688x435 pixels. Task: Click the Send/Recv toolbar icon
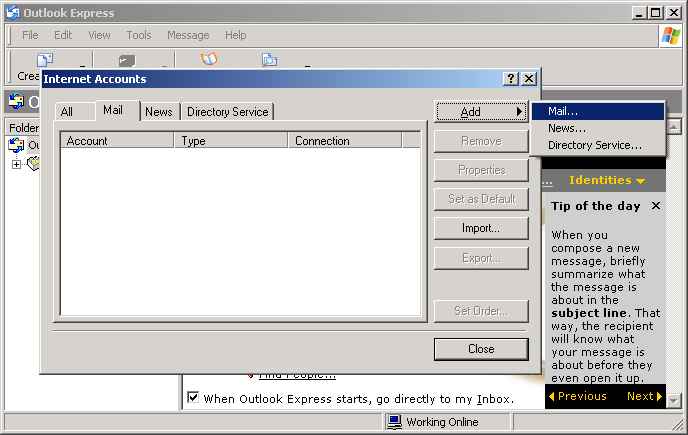tap(127, 60)
